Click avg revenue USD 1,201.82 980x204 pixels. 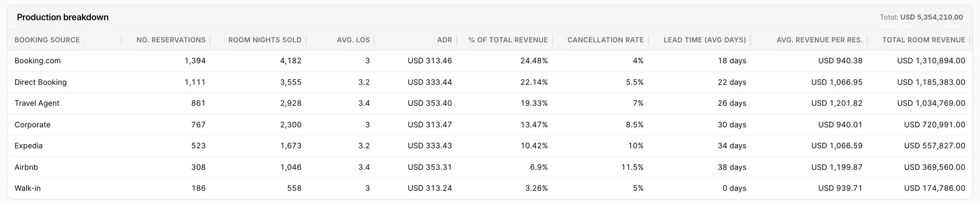pos(837,103)
